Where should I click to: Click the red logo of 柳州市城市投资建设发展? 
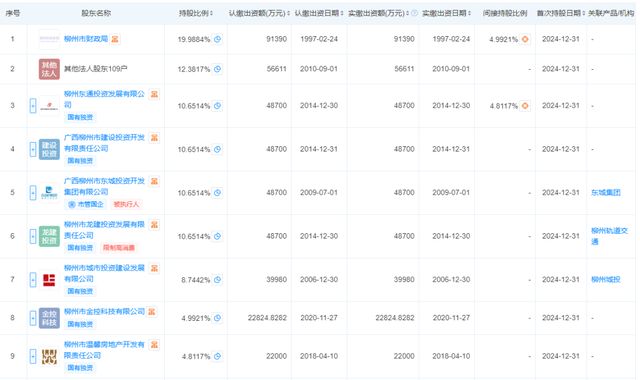(x=49, y=280)
